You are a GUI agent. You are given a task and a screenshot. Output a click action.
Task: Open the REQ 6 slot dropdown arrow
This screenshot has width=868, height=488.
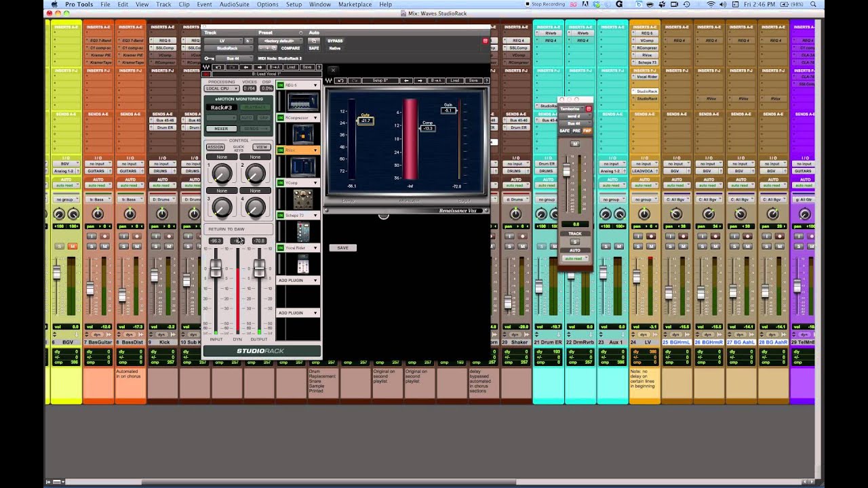(315, 85)
